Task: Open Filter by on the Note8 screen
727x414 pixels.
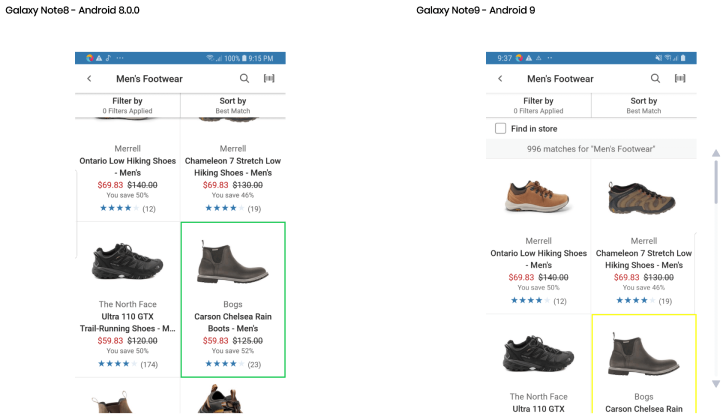Action: click(x=127, y=105)
